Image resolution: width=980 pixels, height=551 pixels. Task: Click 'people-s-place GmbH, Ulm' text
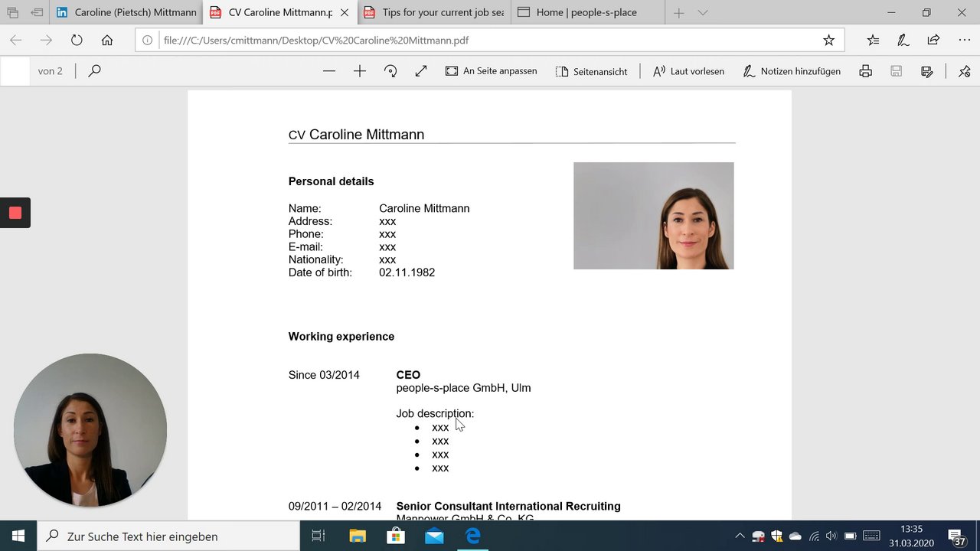click(x=463, y=388)
